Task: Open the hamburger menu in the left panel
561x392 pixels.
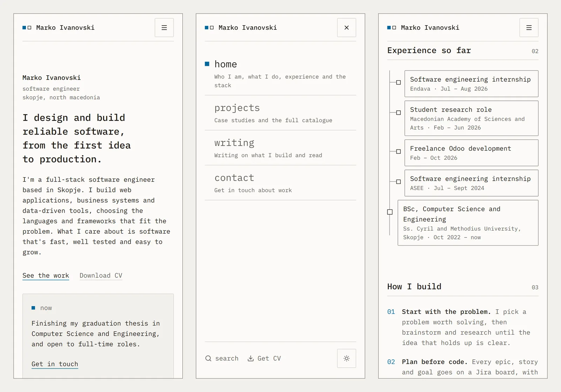Action: [x=164, y=28]
